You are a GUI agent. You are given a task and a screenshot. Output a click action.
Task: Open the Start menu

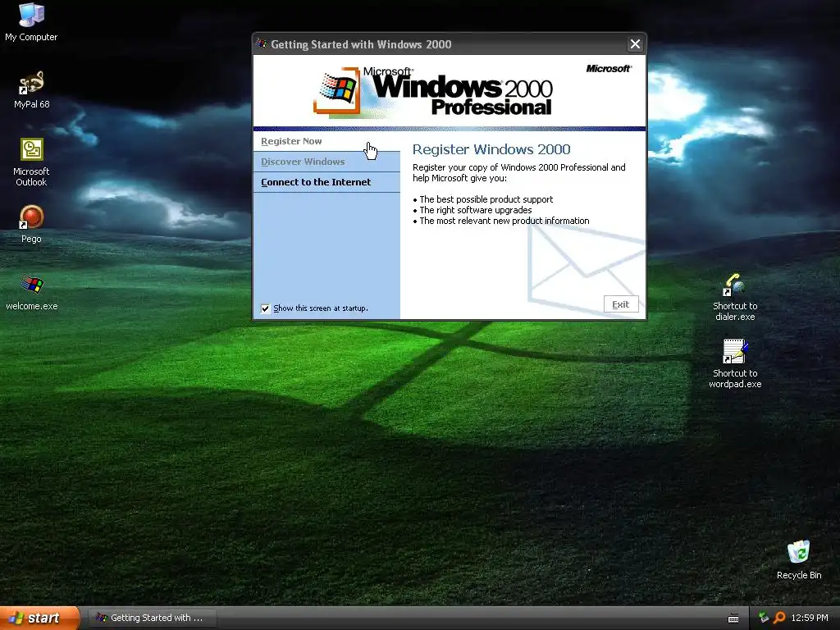39,618
